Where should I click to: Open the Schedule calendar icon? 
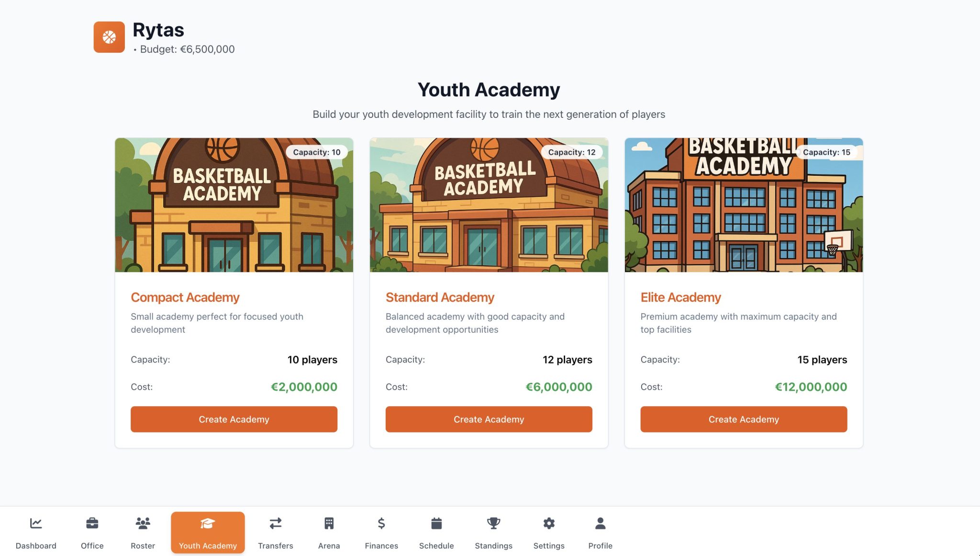[x=436, y=523]
